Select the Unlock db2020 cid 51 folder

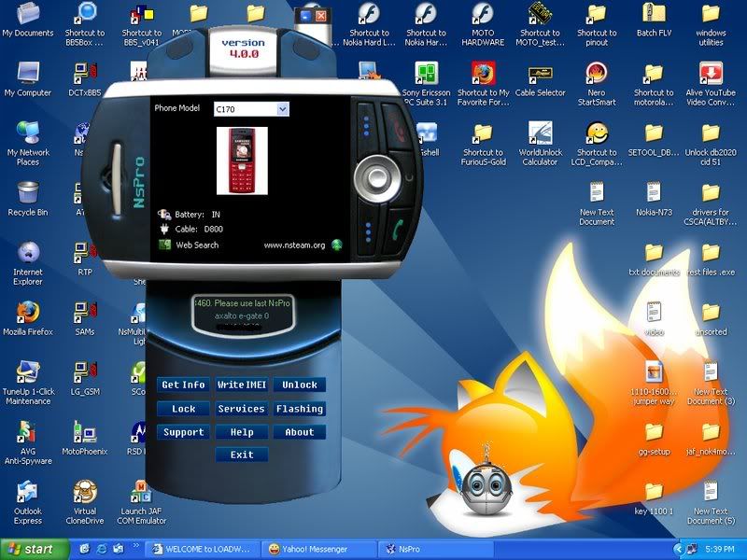[x=711, y=144]
